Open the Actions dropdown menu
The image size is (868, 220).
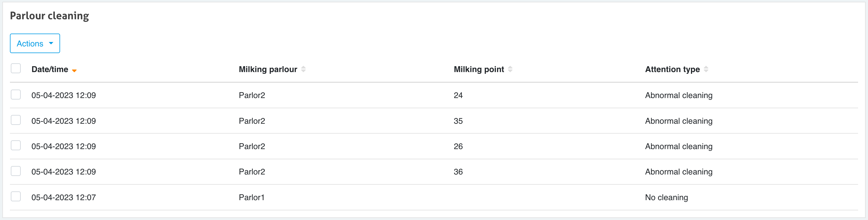[x=35, y=43]
